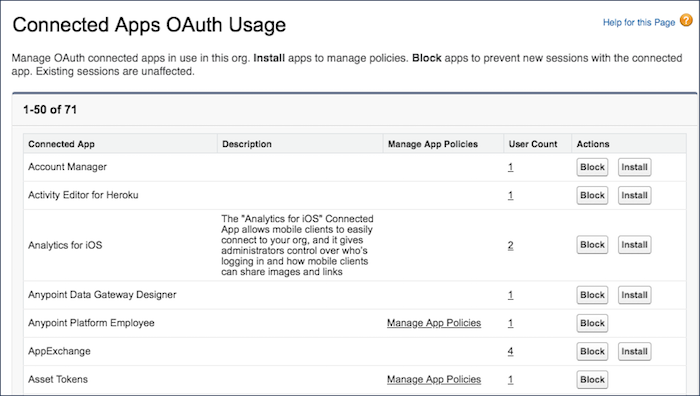Block the Analytics for iOS app
The height and width of the screenshot is (396, 700).
click(592, 245)
